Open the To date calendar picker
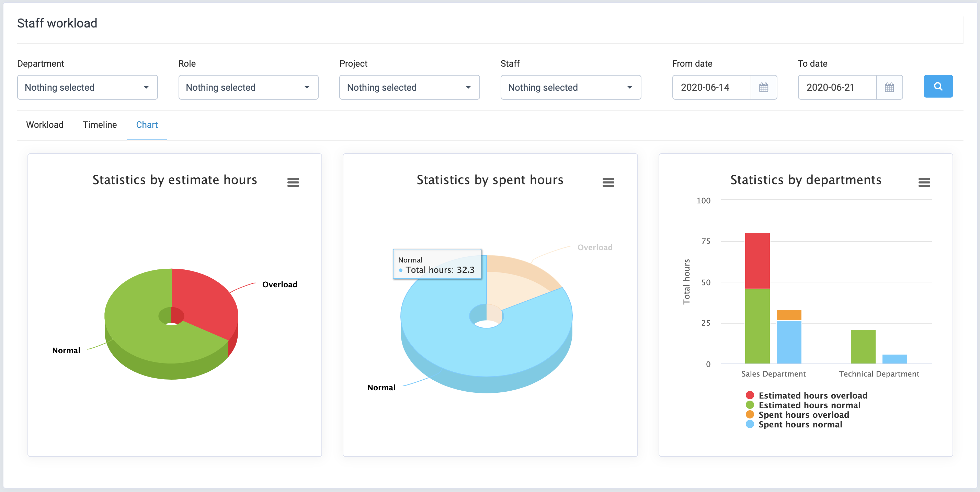 (x=890, y=87)
